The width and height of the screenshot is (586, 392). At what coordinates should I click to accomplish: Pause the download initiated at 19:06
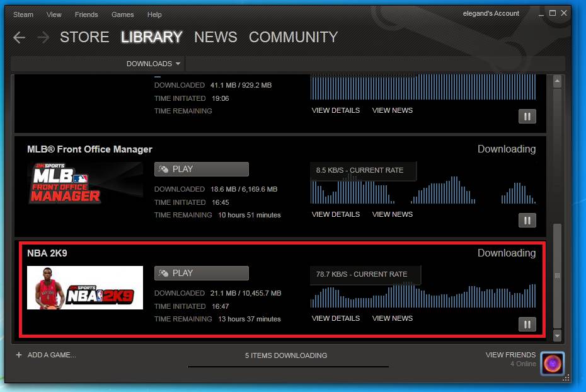527,117
